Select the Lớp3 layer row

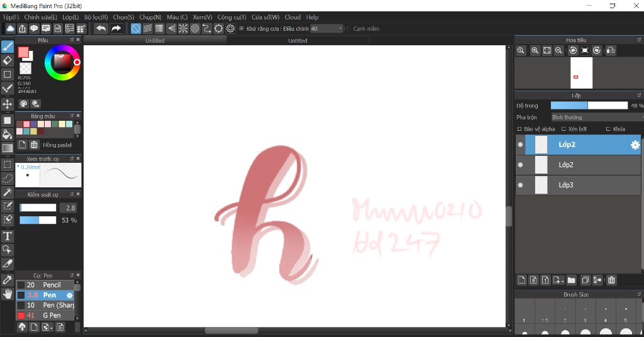(x=578, y=185)
